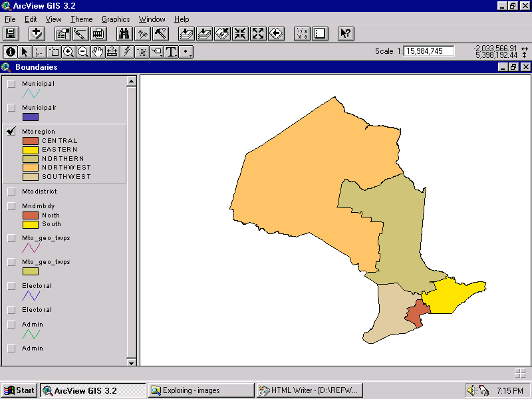Open the Query Builder hammer icon

(x=160, y=34)
